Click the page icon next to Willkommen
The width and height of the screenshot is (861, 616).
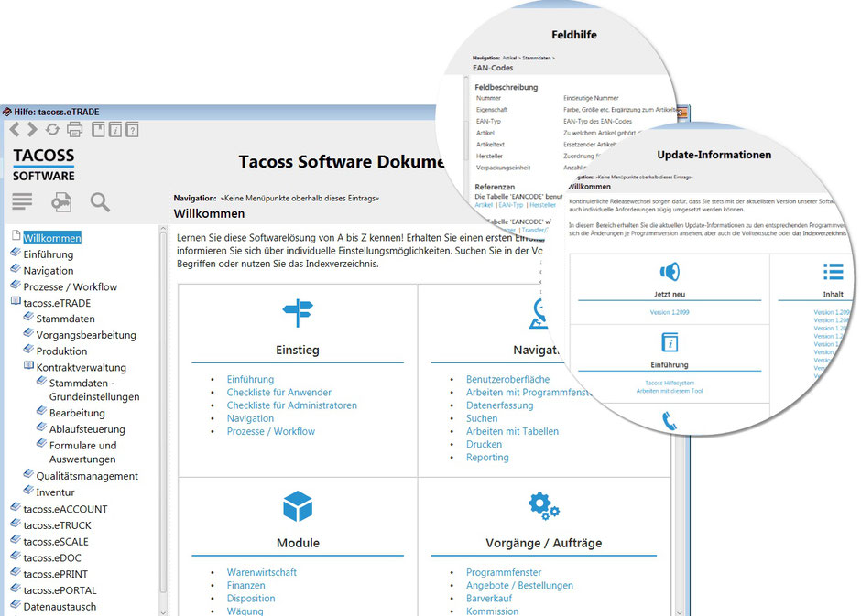tap(16, 235)
